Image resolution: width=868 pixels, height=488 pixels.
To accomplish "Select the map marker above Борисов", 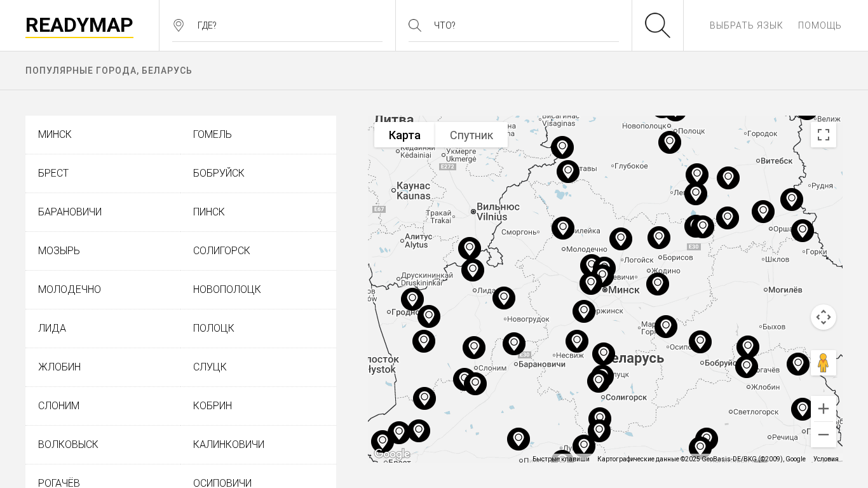I will click(x=659, y=238).
